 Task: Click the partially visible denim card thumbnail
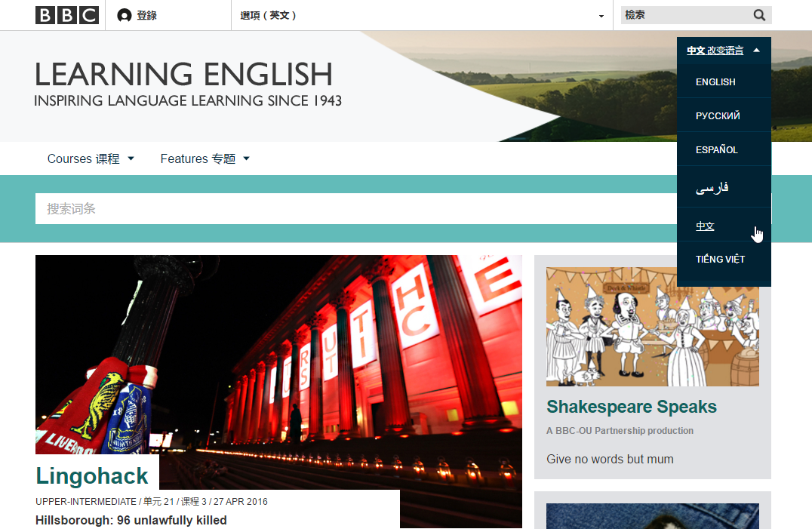coord(653,516)
